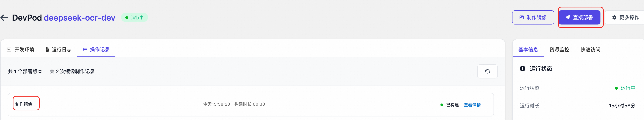Switch to the 开发环境 tab
The height and width of the screenshot is (120, 644).
(21, 50)
